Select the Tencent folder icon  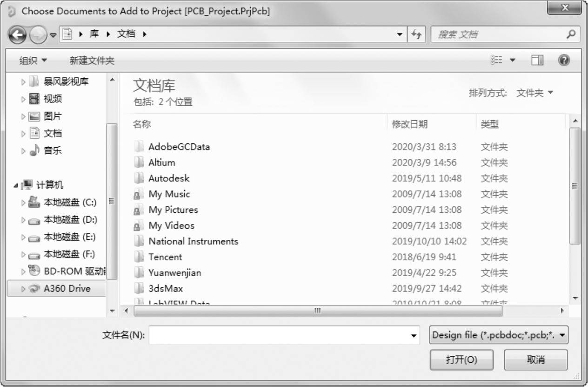(139, 257)
